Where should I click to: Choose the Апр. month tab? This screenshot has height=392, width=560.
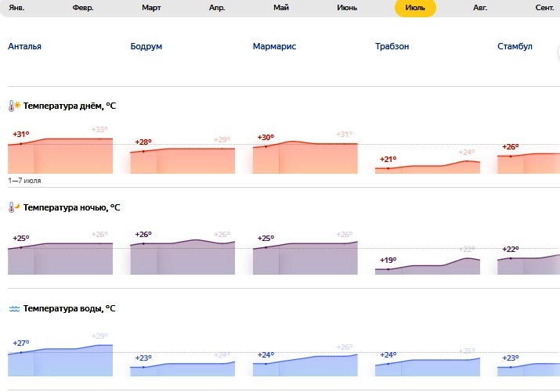(x=217, y=8)
